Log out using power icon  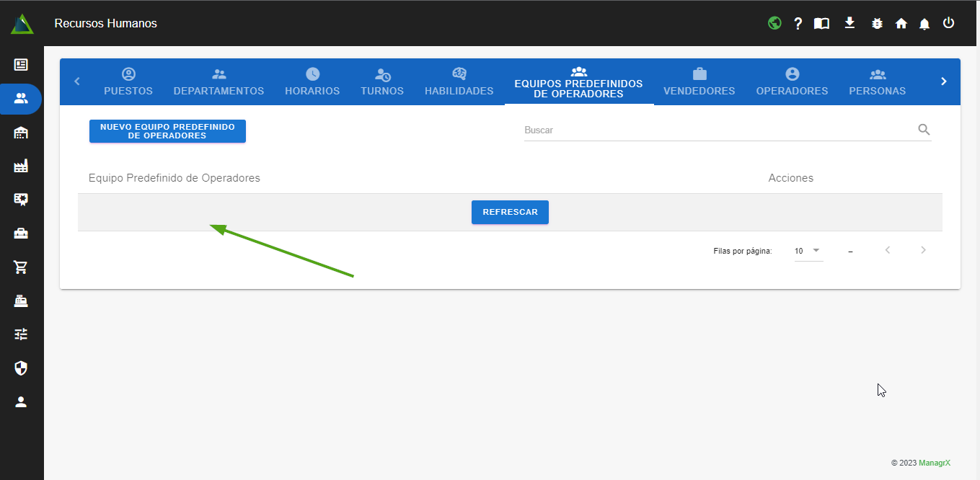(948, 23)
